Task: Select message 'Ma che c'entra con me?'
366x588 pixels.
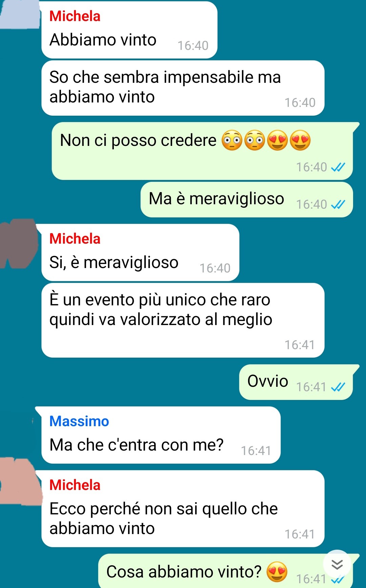Action: (161, 435)
